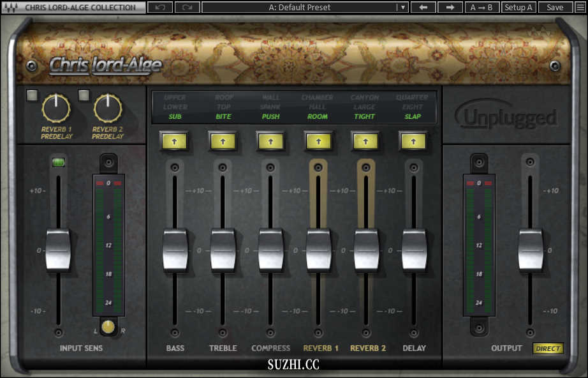Open the Default Preset dropdown

(402, 8)
